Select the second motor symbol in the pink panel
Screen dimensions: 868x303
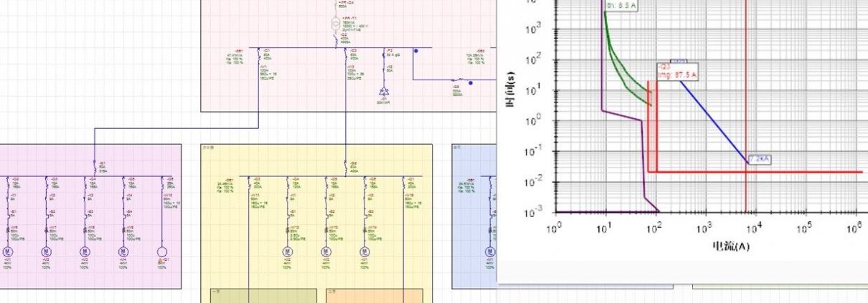(x=47, y=251)
